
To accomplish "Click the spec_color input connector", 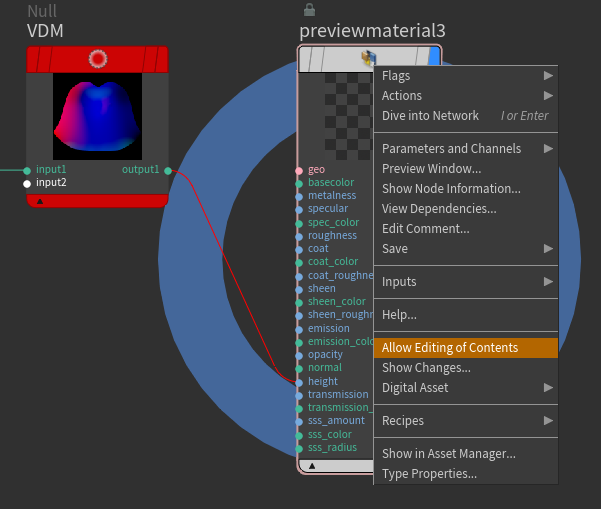I will point(299,223).
